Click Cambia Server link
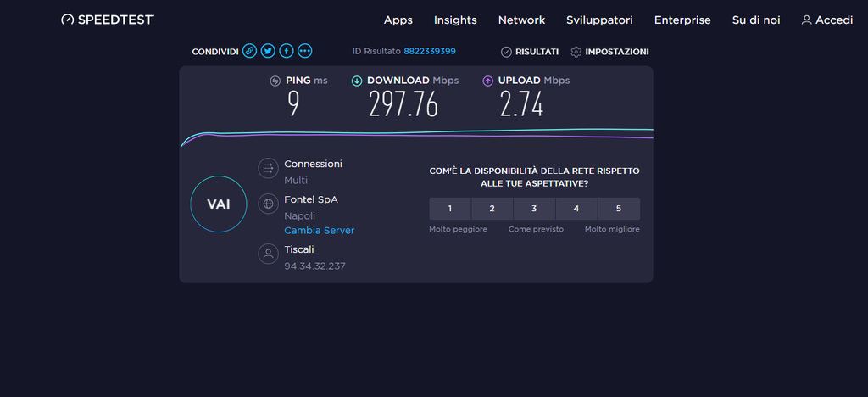The height and width of the screenshot is (397, 868). (319, 231)
